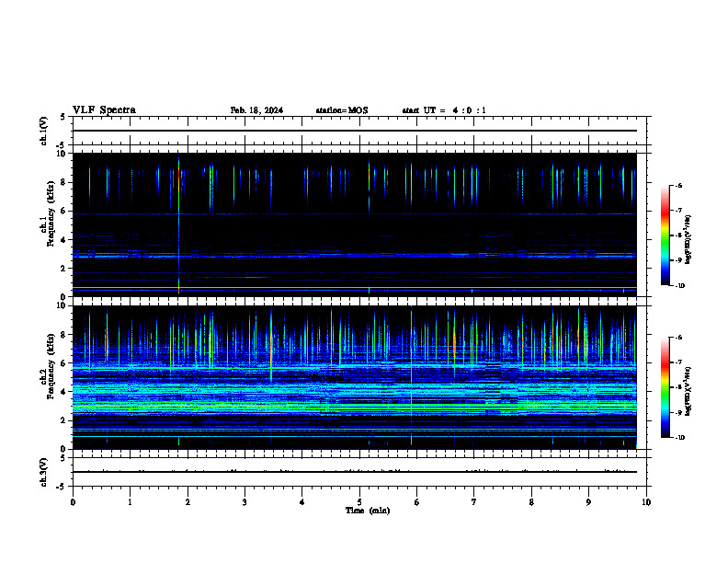Click the "-7" tick on ch.2 colorbar
Image resolution: width=728 pixels, height=563 pixels.
[678, 362]
